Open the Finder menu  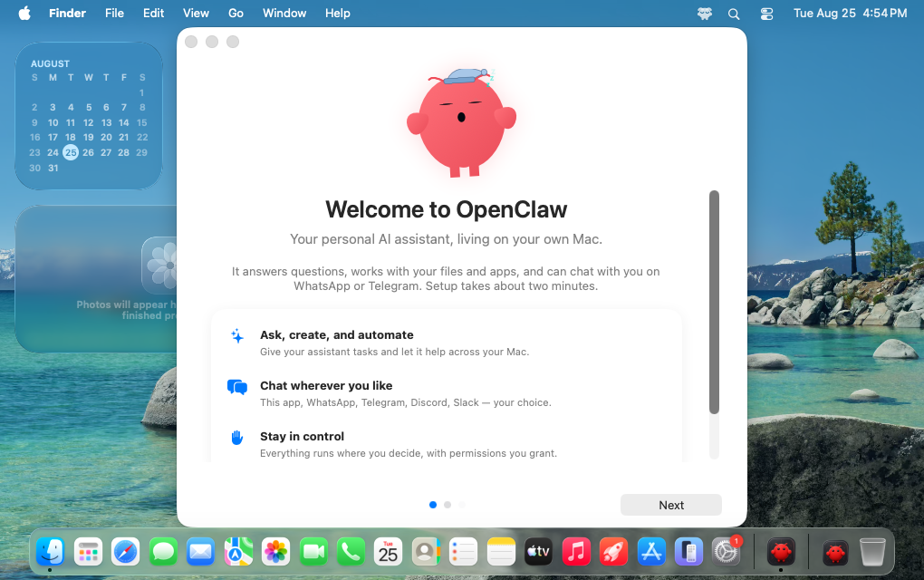(x=67, y=13)
